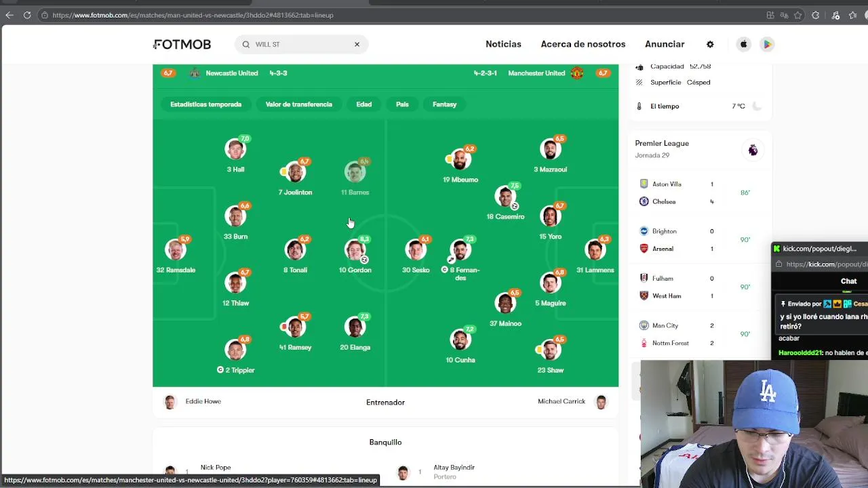The width and height of the screenshot is (868, 488).
Task: Select the País filter pill
Action: 402,104
